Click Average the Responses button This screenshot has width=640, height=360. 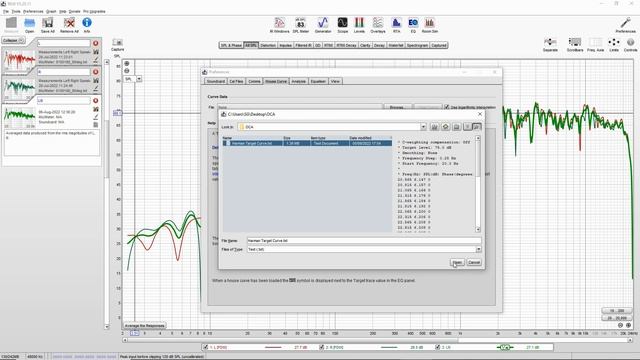[144, 326]
